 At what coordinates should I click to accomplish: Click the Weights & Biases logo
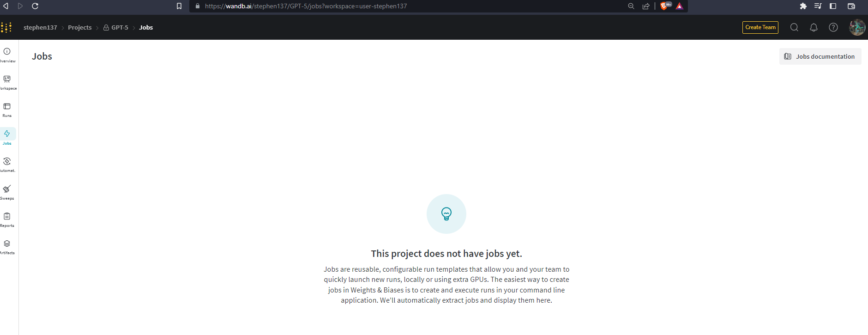[x=6, y=27]
